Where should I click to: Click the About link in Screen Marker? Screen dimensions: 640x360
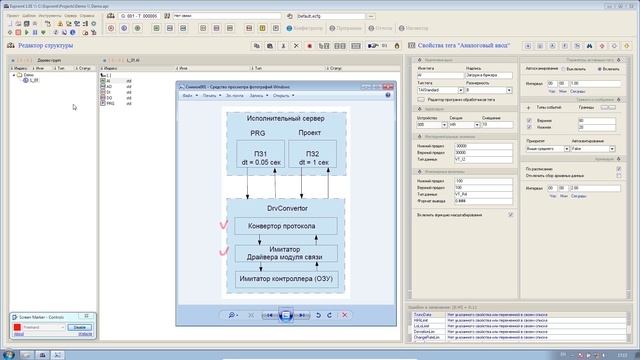point(19,334)
